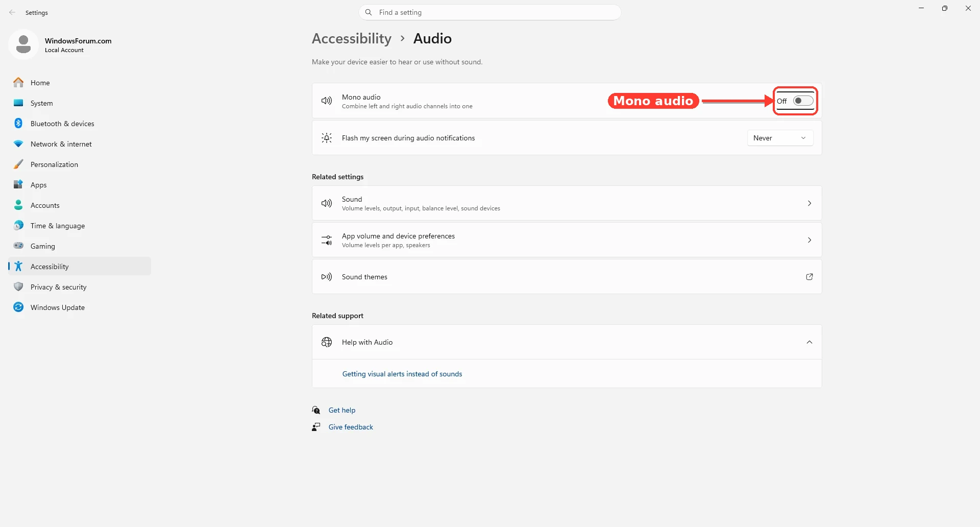
Task: Click the Windows Update refresh icon
Action: (18, 307)
